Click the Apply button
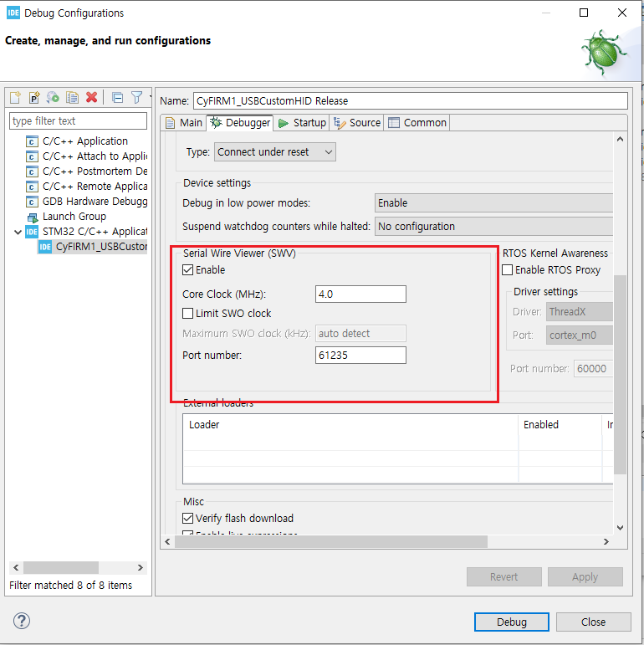The width and height of the screenshot is (644, 645). 585,577
